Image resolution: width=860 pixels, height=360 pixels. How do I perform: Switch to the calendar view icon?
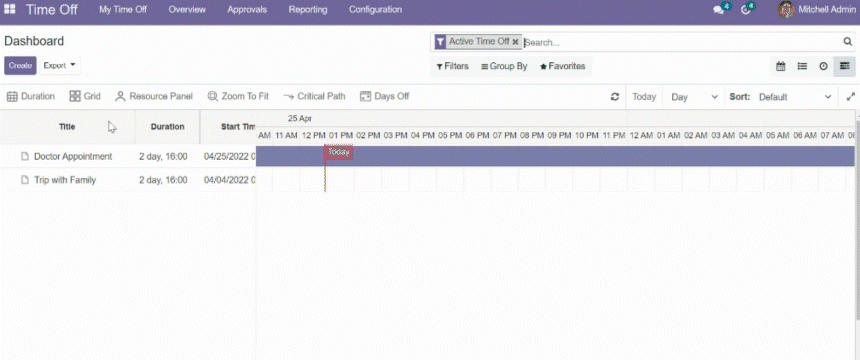pyautogui.click(x=780, y=66)
